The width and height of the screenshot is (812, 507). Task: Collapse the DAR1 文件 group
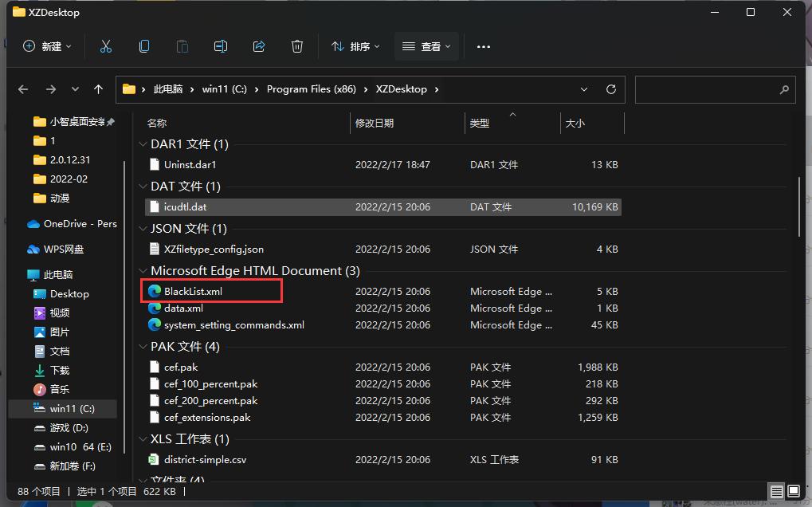143,144
